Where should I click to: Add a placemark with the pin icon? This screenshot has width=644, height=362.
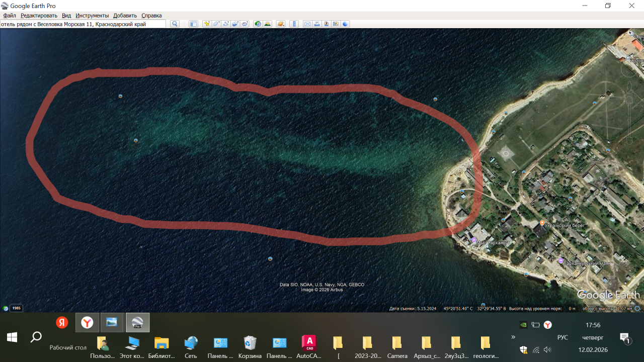coord(207,24)
